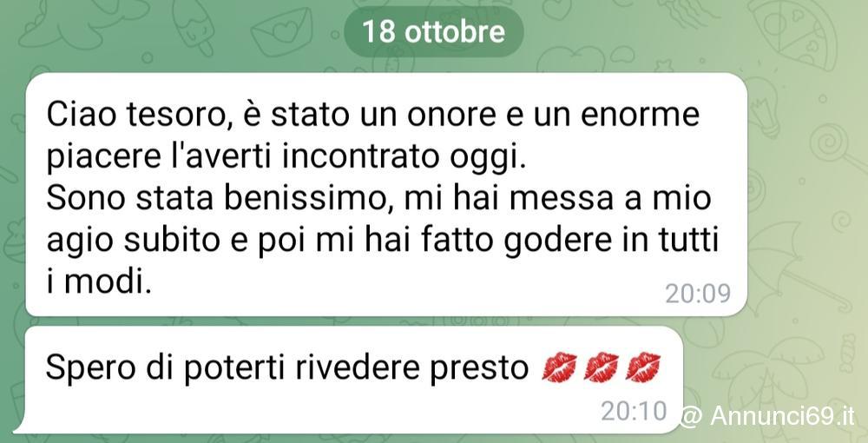Click the second kiss lips emoji
Viewport: 868px width, 443px height.
(602, 367)
